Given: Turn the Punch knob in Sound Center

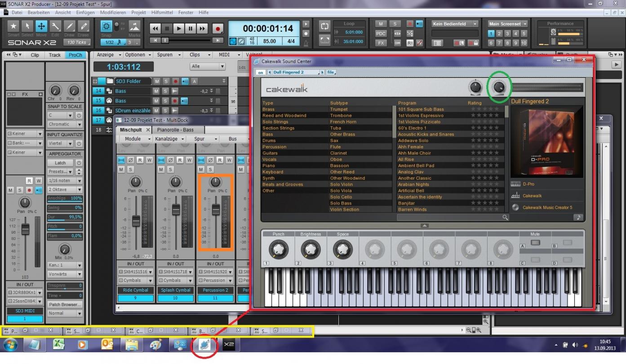Looking at the screenshot, I should point(279,249).
